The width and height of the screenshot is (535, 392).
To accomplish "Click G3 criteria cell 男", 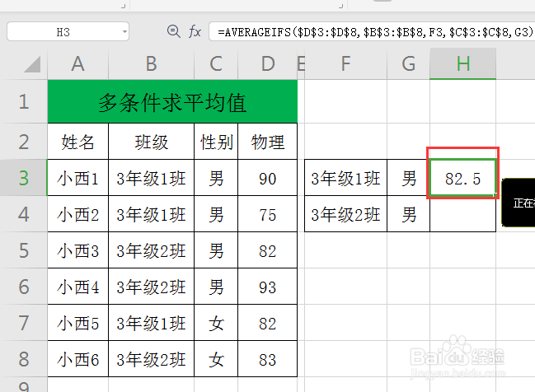I will click(408, 178).
